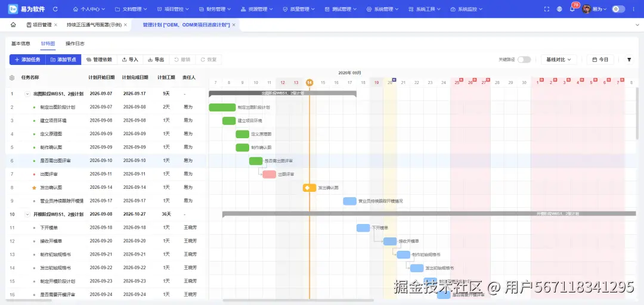Close the 项目管理 tab
Image resolution: width=644 pixels, height=305 pixels.
[x=55, y=24]
